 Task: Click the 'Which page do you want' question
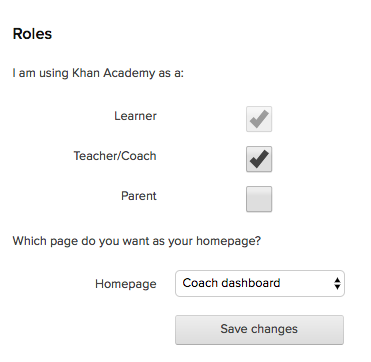(137, 241)
